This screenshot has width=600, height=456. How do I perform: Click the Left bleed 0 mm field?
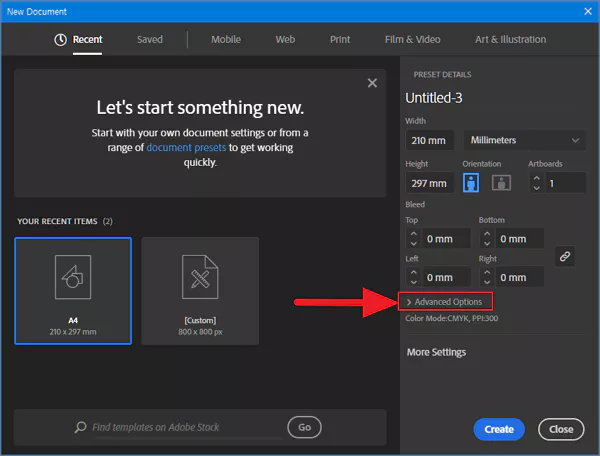[x=446, y=277]
